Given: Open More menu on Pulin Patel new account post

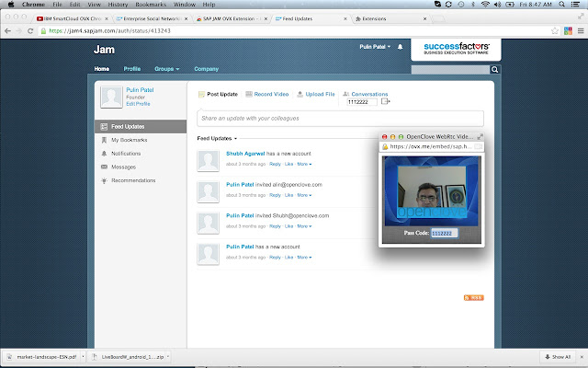Looking at the screenshot, I should 304,258.
